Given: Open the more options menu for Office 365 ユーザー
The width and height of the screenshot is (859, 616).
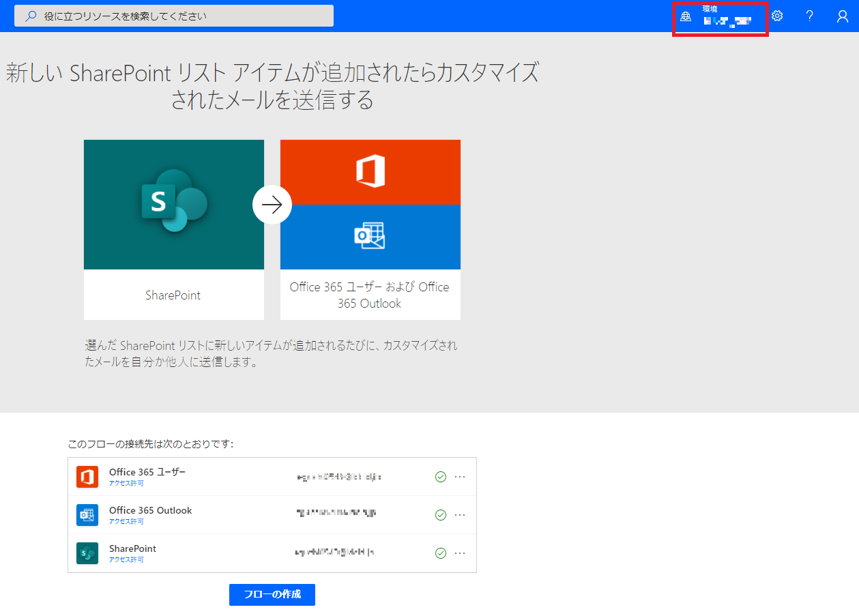Looking at the screenshot, I should tap(460, 477).
